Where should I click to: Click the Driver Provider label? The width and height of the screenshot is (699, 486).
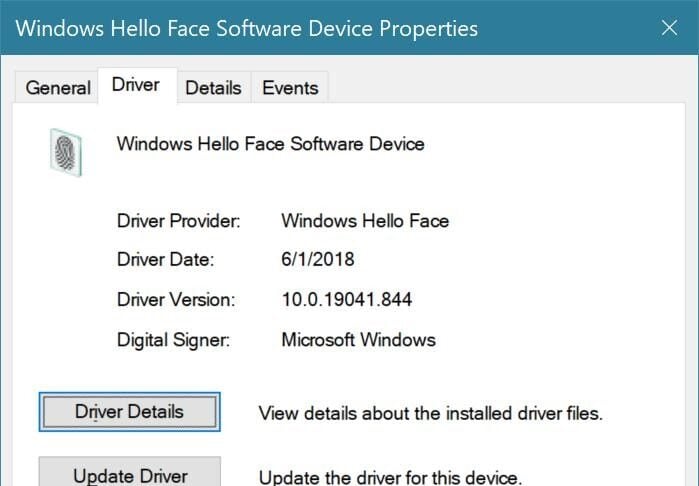point(178,221)
